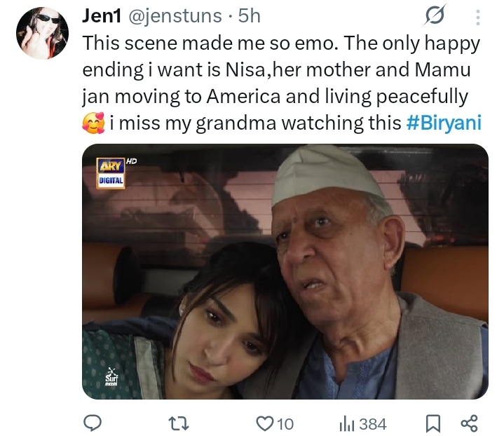Click the ARY Digital logo in the image

111,172
